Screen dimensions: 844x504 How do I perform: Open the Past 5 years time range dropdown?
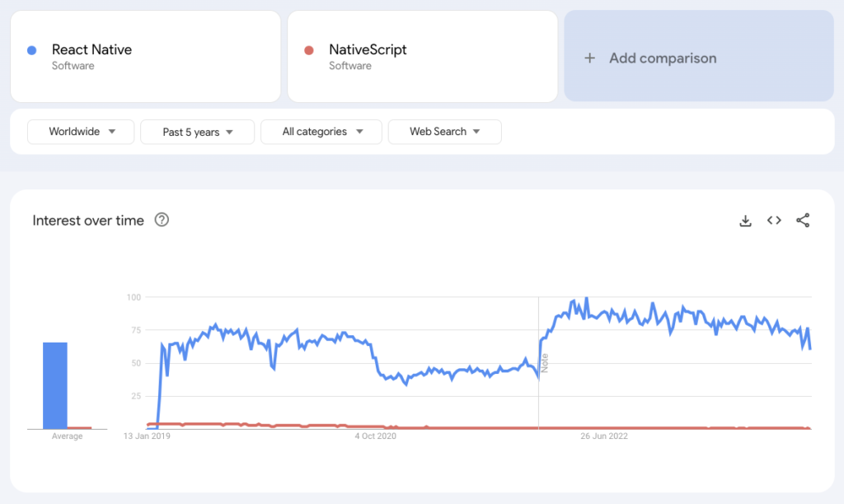198,132
